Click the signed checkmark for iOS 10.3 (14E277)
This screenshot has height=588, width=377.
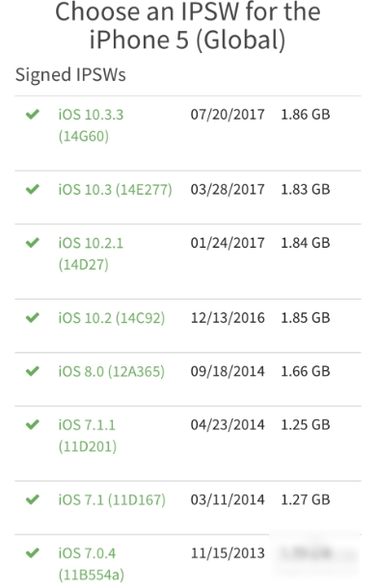[33, 189]
